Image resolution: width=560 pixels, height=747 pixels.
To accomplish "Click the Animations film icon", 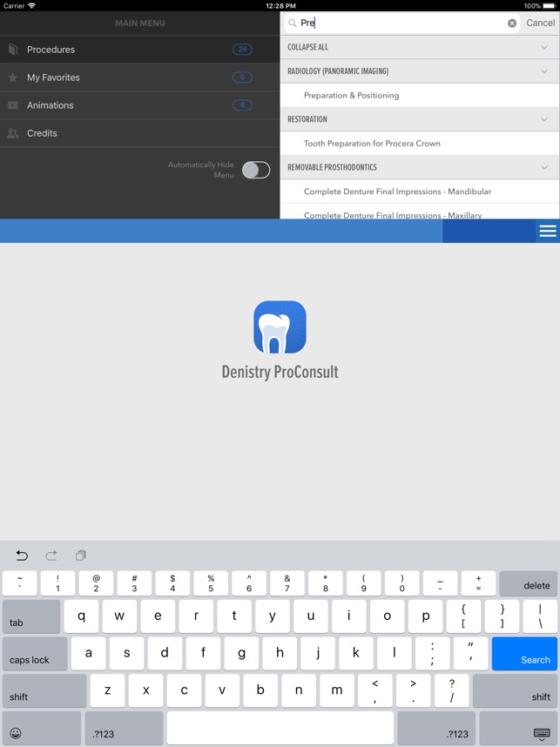I will [x=13, y=105].
